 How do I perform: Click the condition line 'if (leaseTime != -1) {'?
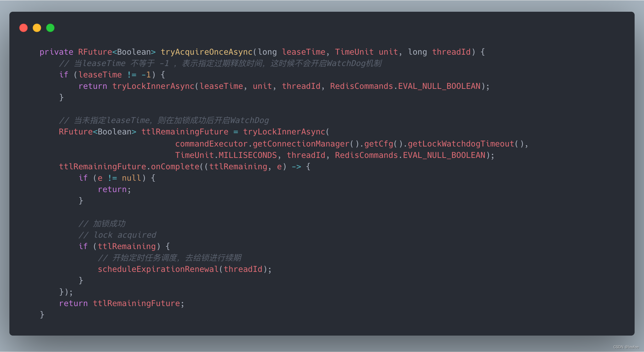coord(112,75)
